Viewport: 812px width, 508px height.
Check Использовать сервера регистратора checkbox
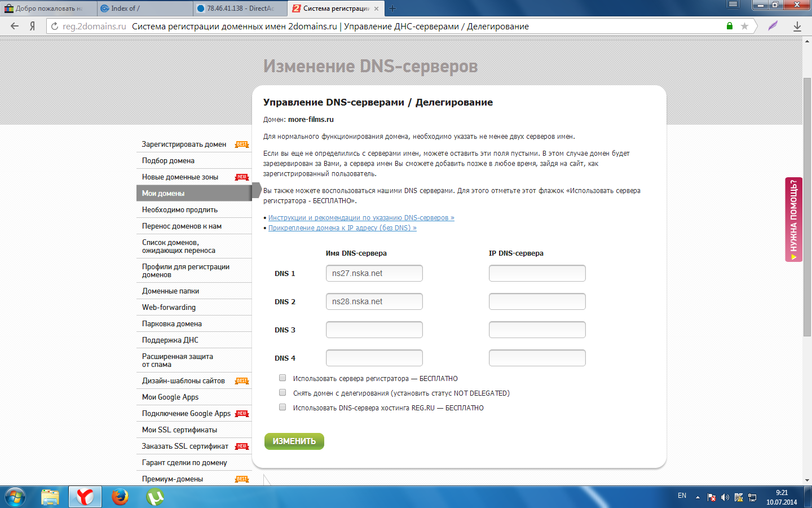[x=283, y=378]
